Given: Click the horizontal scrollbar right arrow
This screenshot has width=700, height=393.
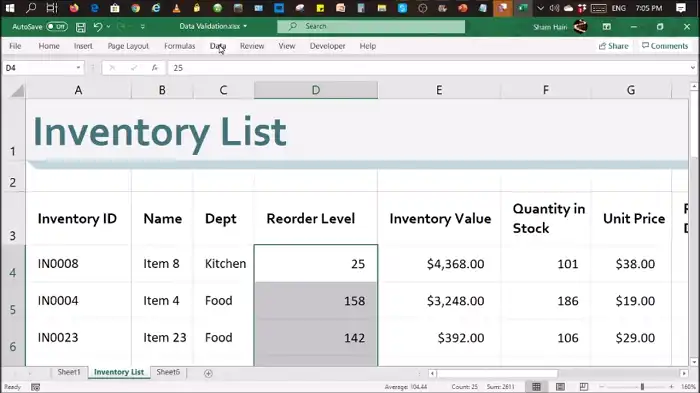Looking at the screenshot, I should click(x=684, y=373).
